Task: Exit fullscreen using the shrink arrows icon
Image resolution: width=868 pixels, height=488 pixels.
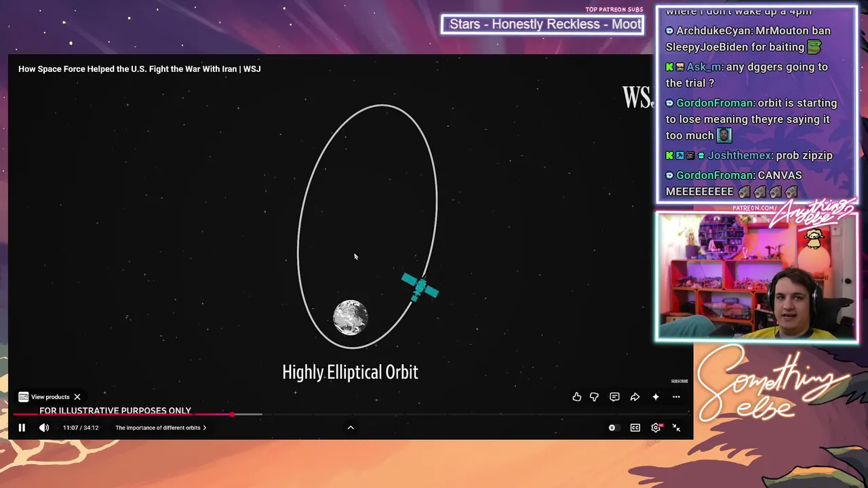Action: click(676, 428)
